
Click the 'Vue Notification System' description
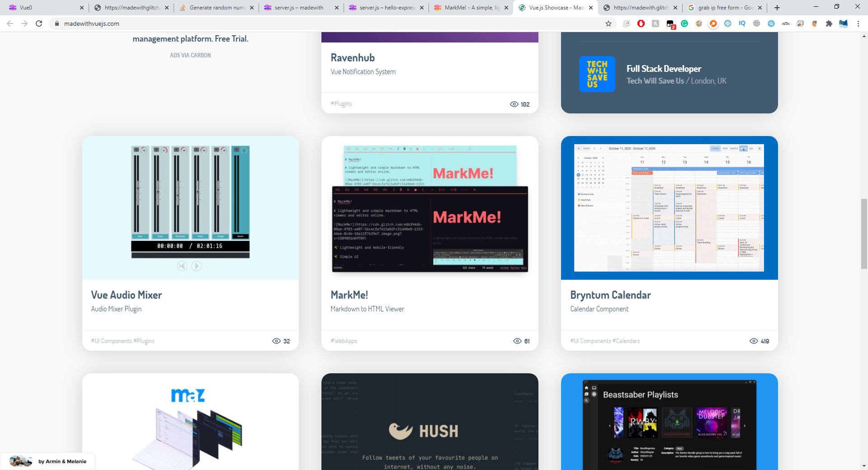click(x=363, y=72)
